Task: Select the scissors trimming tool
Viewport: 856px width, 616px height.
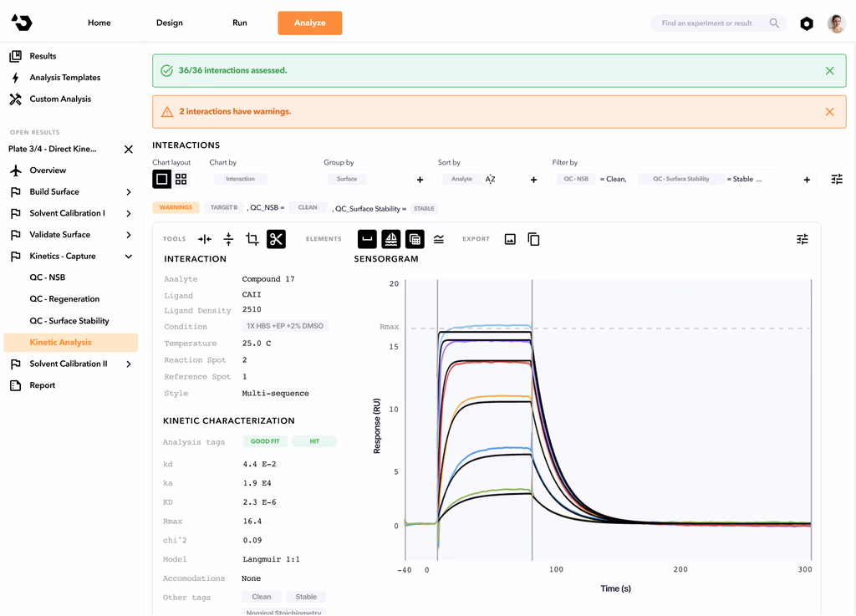Action: [274, 238]
